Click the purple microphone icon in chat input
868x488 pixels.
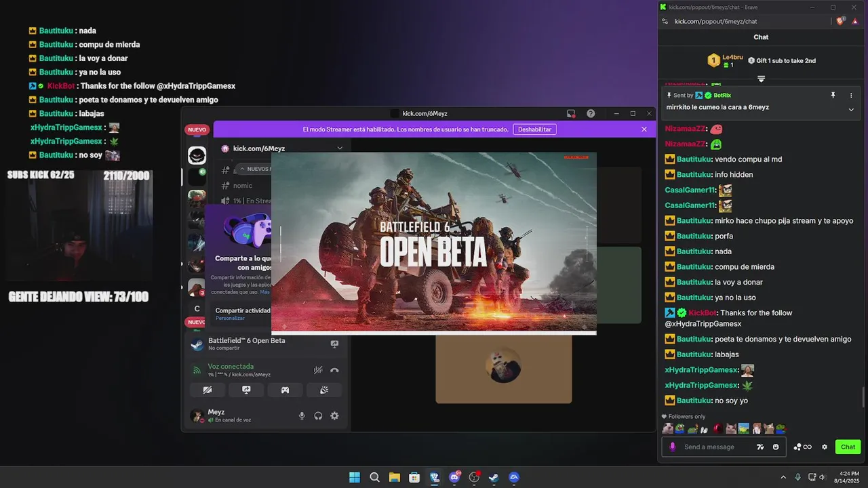pos(673,447)
